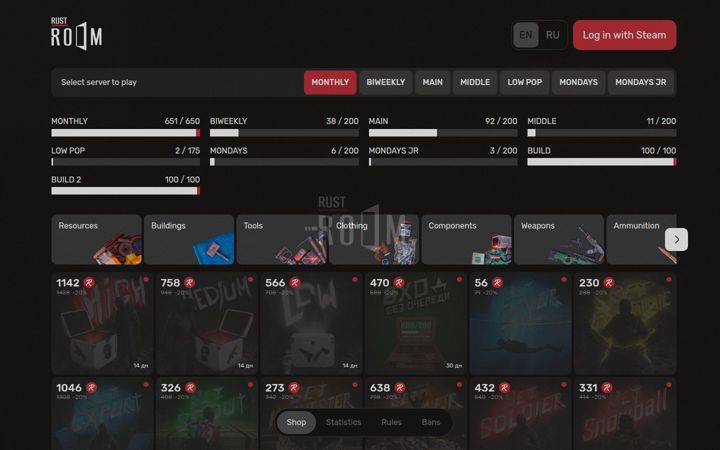This screenshot has width=720, height=450.
Task: Select the MONTHLY server button
Action: tap(330, 82)
